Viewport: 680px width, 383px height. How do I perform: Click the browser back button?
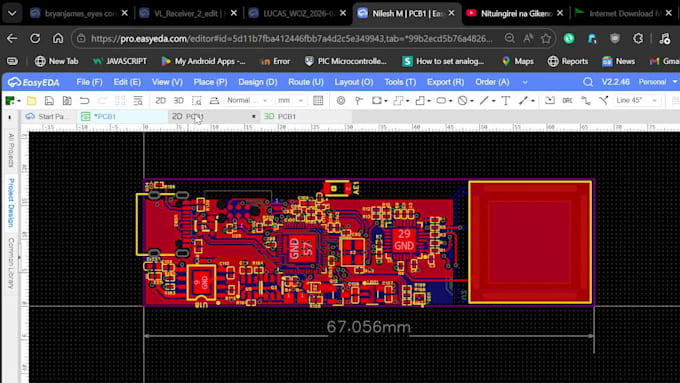[12, 39]
